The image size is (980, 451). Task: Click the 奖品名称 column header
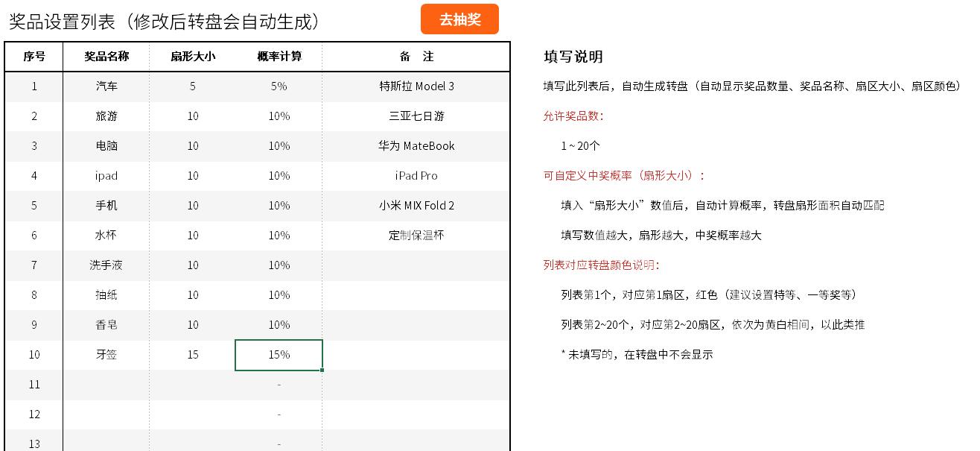point(106,57)
